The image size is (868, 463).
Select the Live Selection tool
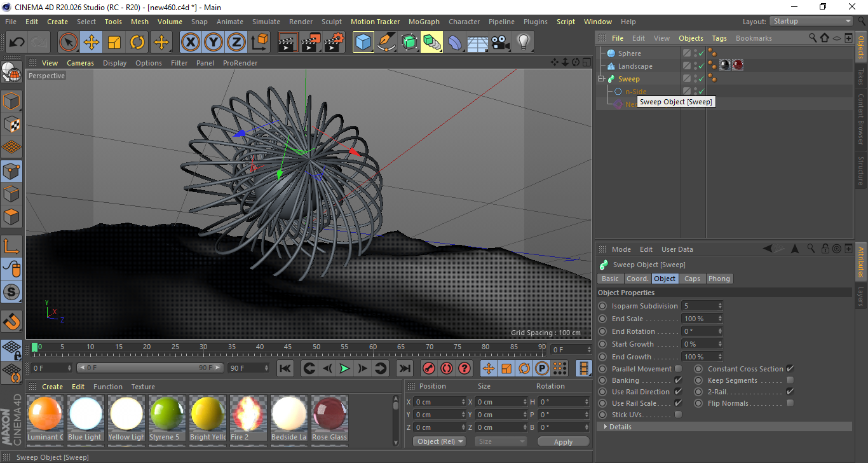(x=69, y=43)
